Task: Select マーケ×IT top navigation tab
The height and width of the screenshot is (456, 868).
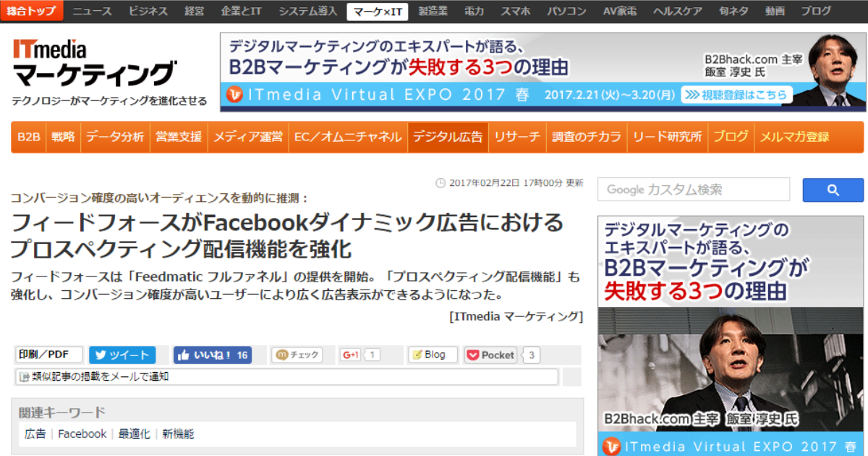Action: tap(378, 11)
